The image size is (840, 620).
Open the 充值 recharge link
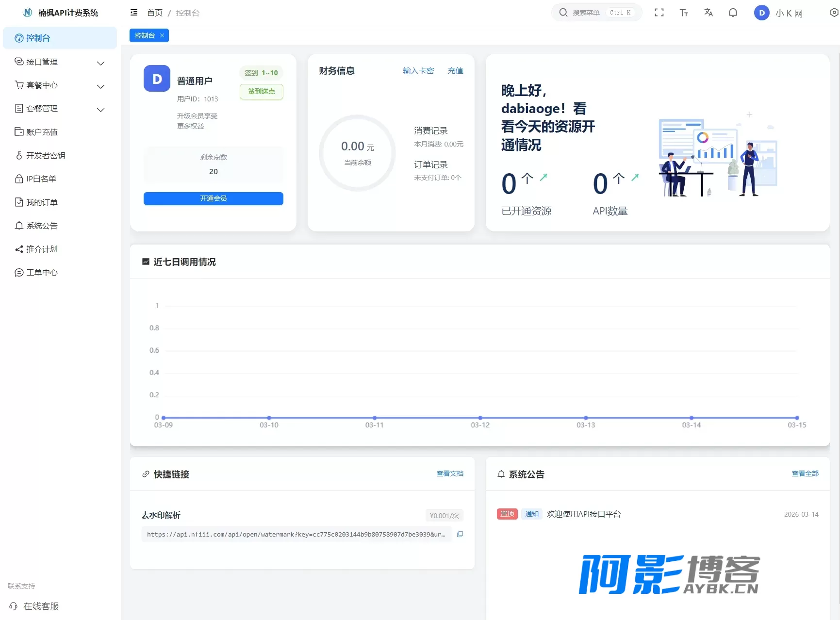tap(455, 71)
